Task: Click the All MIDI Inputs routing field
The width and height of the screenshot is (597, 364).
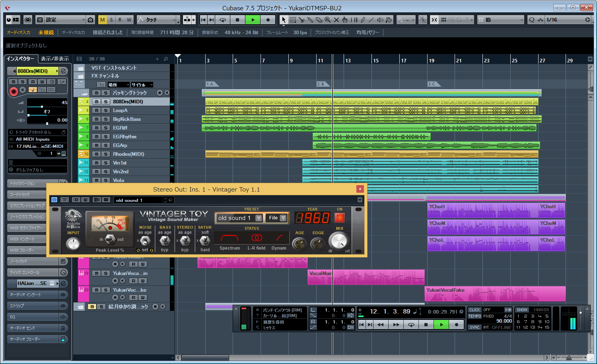Action: point(37,139)
